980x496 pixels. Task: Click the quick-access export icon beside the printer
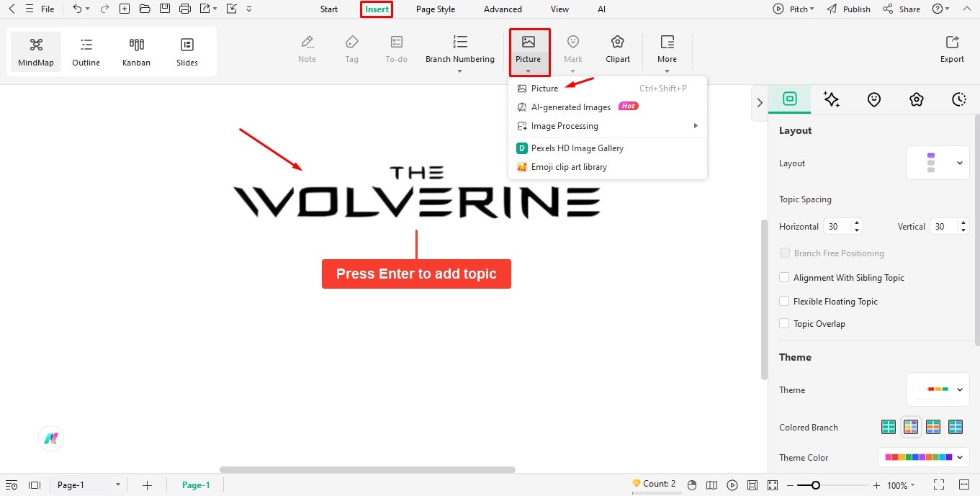point(206,9)
